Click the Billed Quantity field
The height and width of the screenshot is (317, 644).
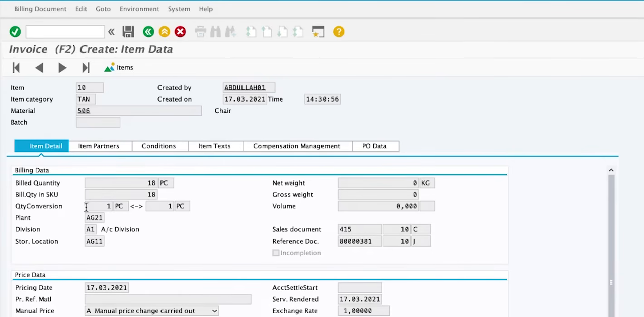tap(121, 183)
